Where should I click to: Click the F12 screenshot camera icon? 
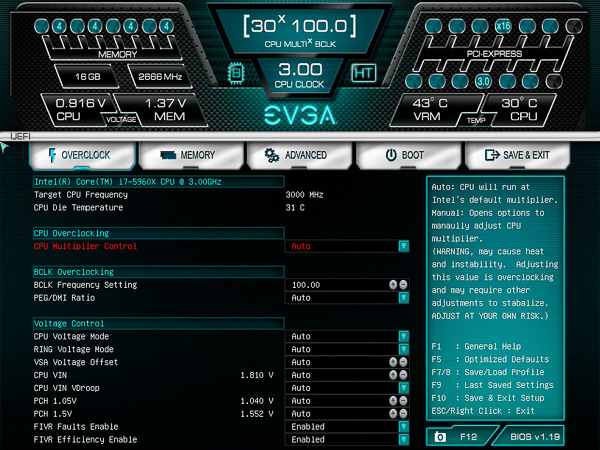440,437
